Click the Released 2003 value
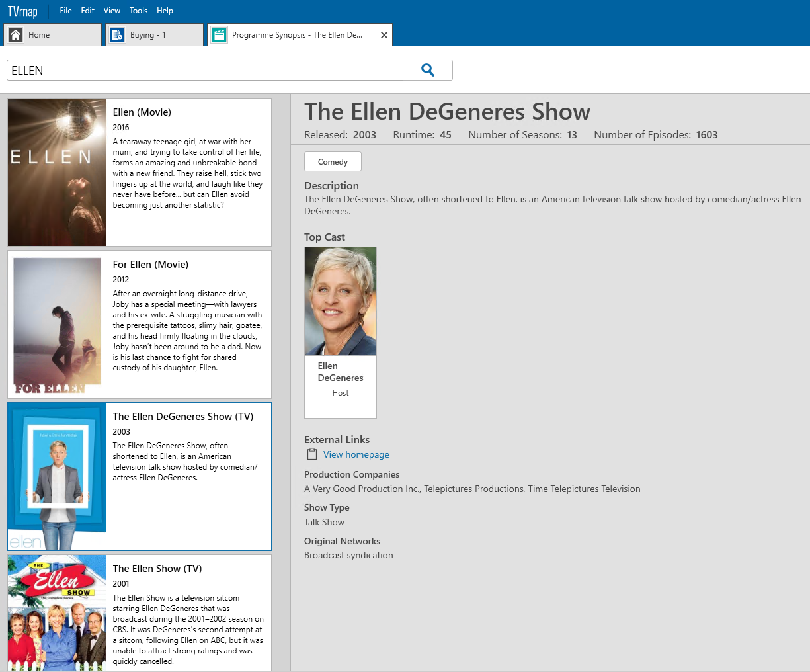 [364, 135]
